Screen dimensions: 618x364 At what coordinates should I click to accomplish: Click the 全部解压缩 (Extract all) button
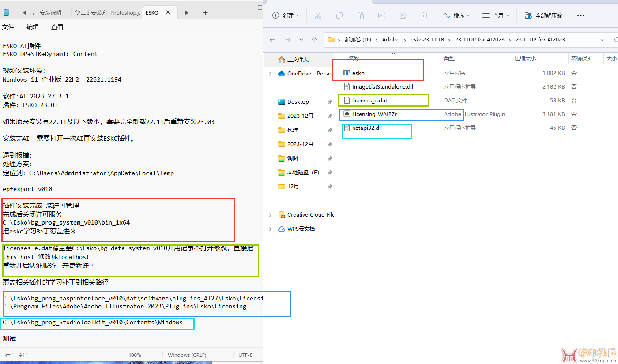click(543, 15)
